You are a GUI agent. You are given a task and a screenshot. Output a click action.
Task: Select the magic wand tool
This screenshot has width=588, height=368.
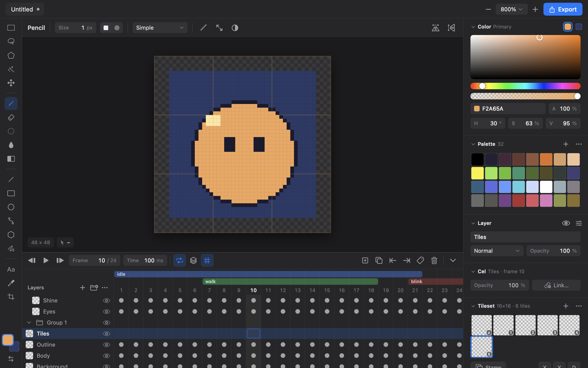click(x=11, y=69)
